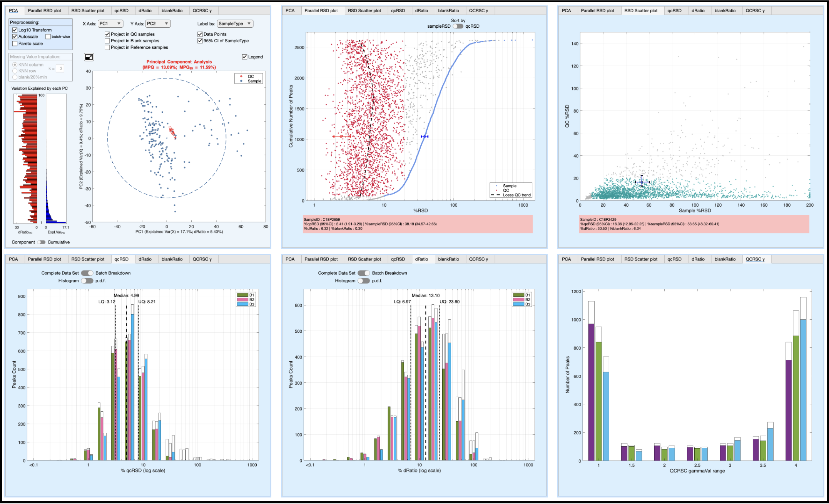Image resolution: width=829 pixels, height=504 pixels.
Task: Toggle 95% CI of SampleType checkbox
Action: click(x=200, y=41)
